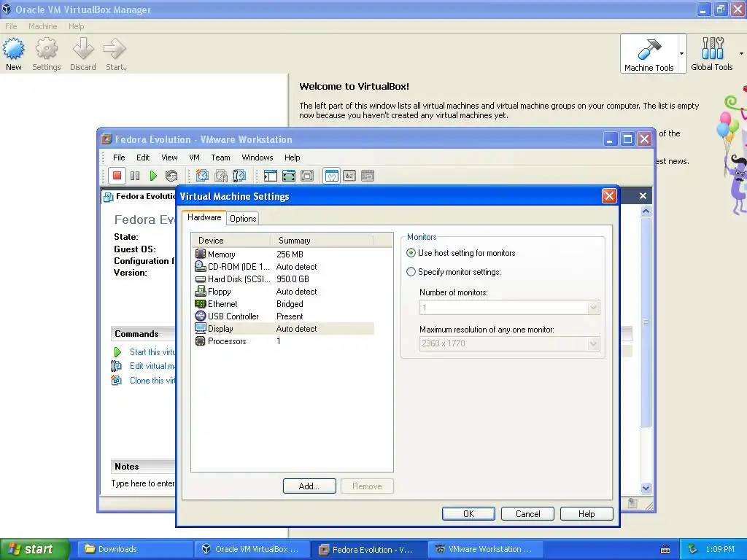This screenshot has height=560, width=747.
Task: Click the Settings gear icon in VirtualBox
Action: click(x=46, y=49)
